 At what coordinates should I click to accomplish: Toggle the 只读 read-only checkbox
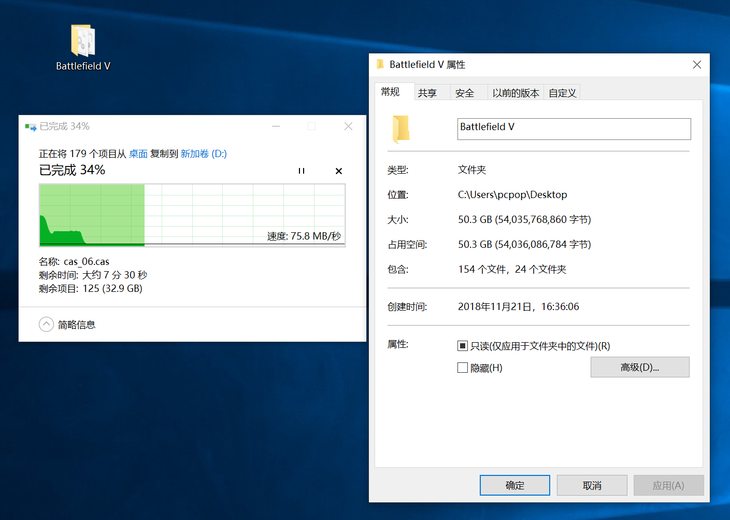[x=462, y=346]
